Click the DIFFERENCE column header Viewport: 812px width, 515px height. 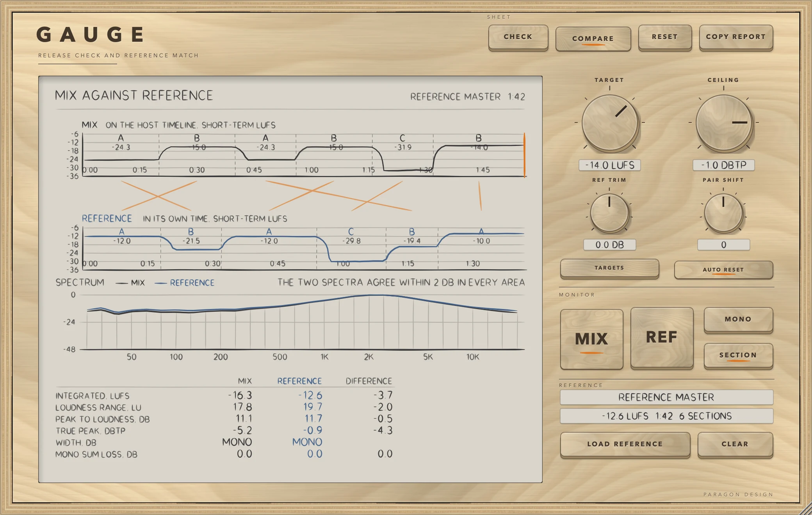click(x=369, y=381)
